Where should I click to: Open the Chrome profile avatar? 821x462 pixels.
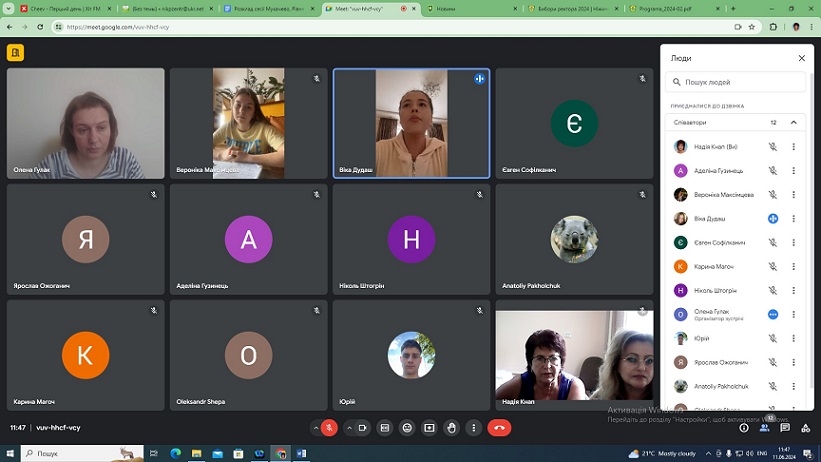(x=796, y=27)
